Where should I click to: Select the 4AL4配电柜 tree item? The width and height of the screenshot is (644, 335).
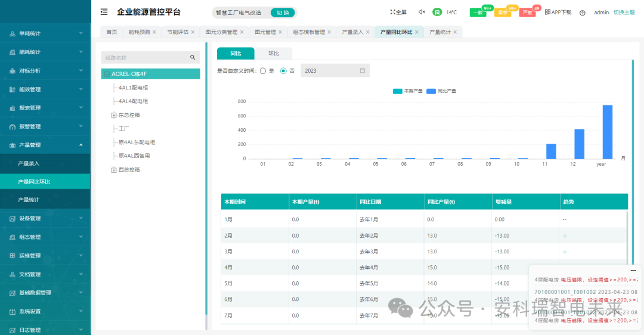[x=133, y=101]
